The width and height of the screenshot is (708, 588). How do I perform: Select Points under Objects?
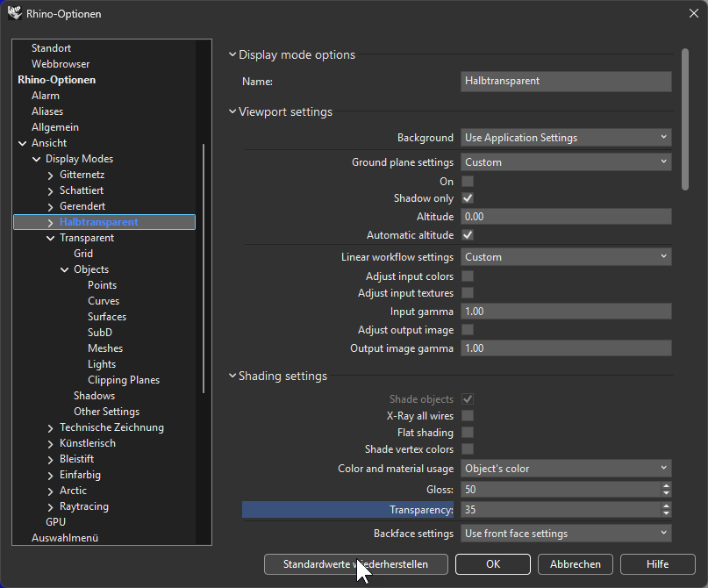click(102, 285)
